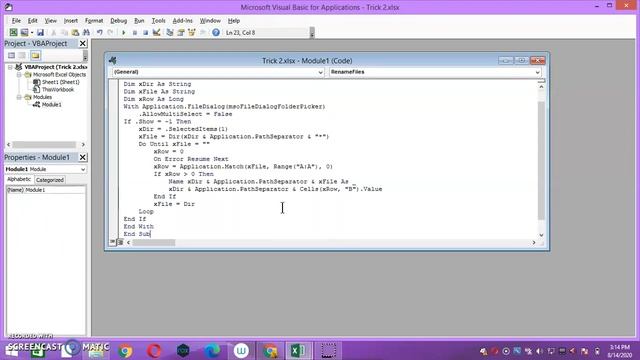Screen dimensions: 640x360
Task: Click View Object icon in Project panel
Action: pos(22,55)
